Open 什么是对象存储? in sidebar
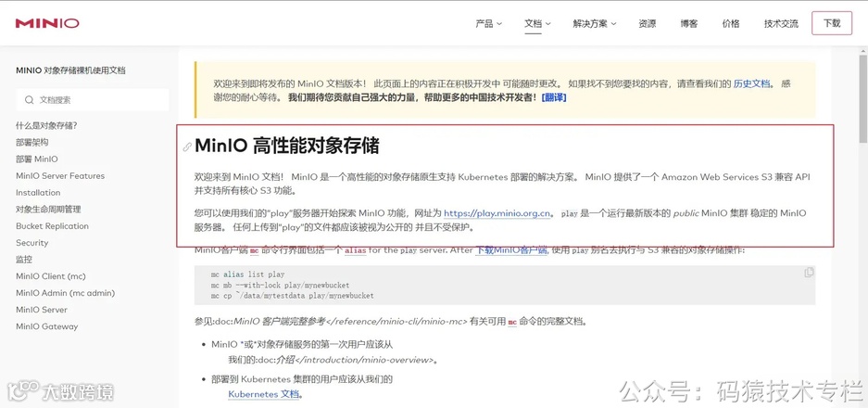Image resolution: width=868 pixels, height=408 pixels. pyautogui.click(x=46, y=126)
